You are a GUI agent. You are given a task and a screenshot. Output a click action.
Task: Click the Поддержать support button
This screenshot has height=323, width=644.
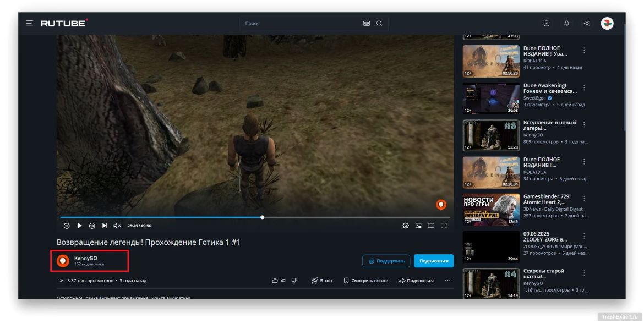click(386, 261)
